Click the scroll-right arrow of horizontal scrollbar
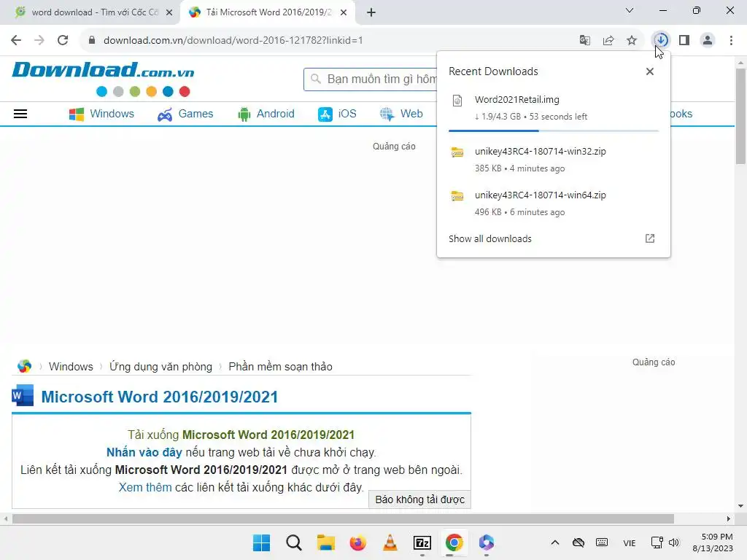Image resolution: width=747 pixels, height=560 pixels. tap(729, 518)
